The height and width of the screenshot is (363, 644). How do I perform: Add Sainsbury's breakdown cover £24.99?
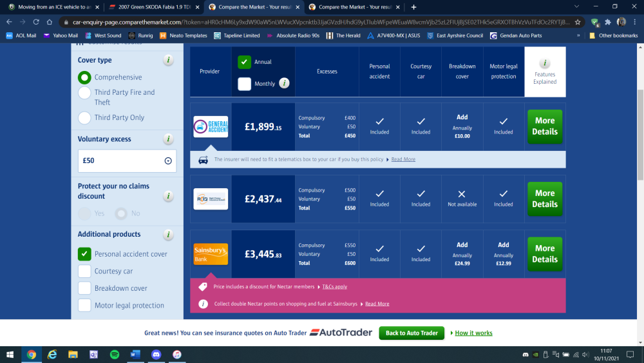462,254
